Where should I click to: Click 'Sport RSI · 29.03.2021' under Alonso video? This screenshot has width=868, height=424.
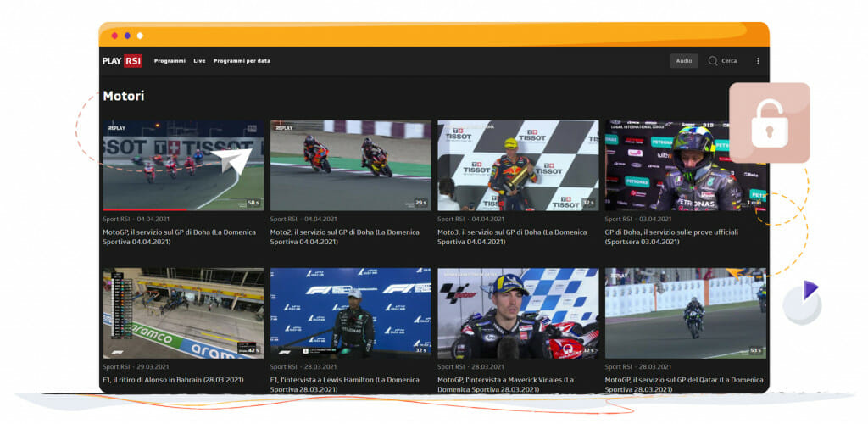136,366
